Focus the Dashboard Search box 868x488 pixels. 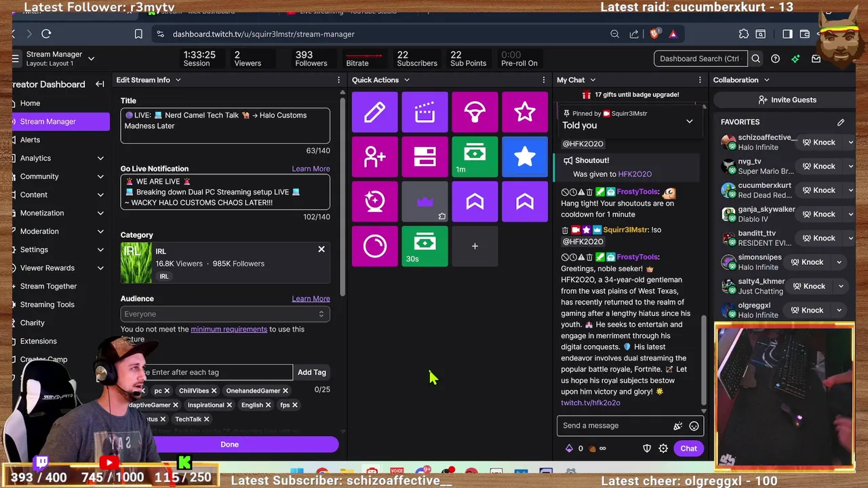pos(701,58)
